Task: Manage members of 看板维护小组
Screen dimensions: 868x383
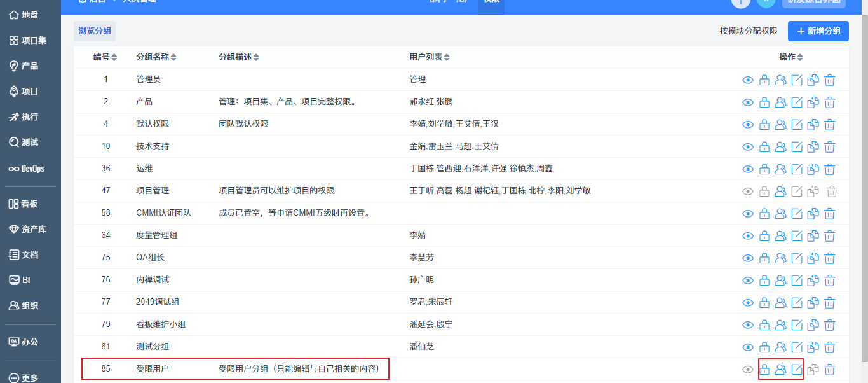Action: [x=781, y=325]
